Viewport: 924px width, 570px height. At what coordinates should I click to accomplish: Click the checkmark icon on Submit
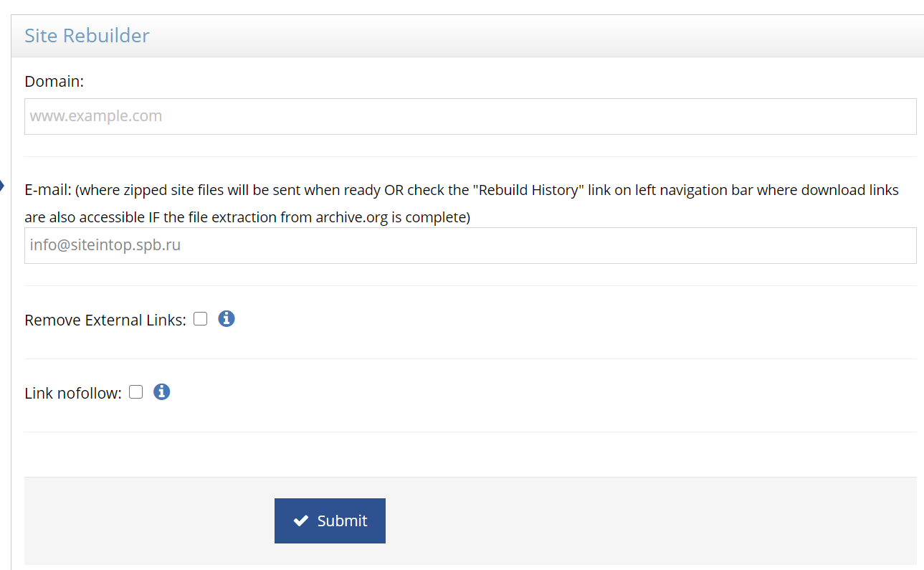(301, 521)
